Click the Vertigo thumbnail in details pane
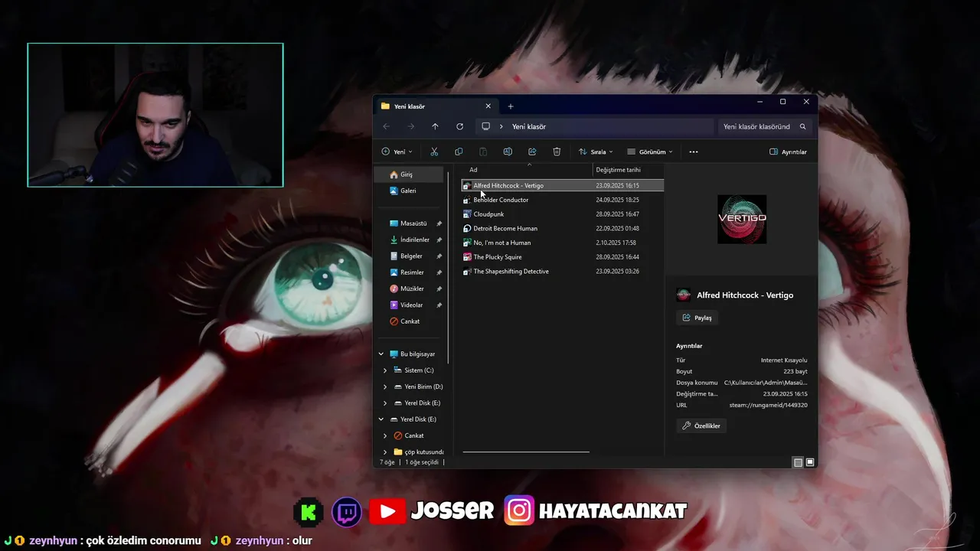This screenshot has height=551, width=980. click(x=742, y=219)
